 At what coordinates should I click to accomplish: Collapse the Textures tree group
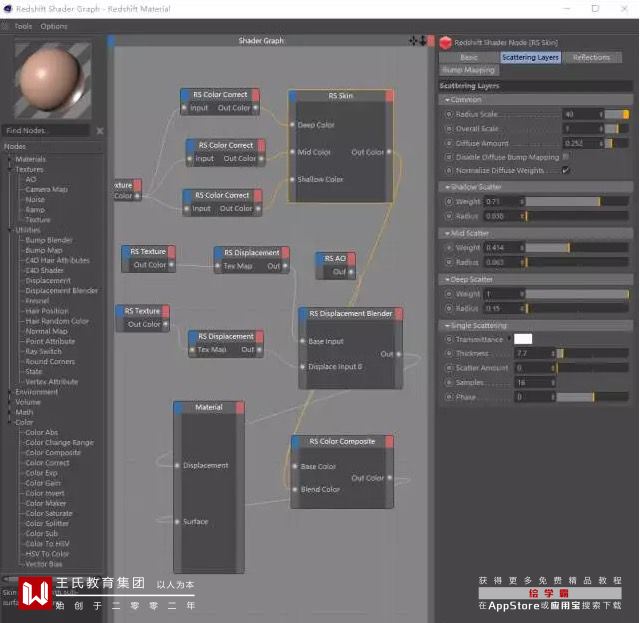coord(10,169)
